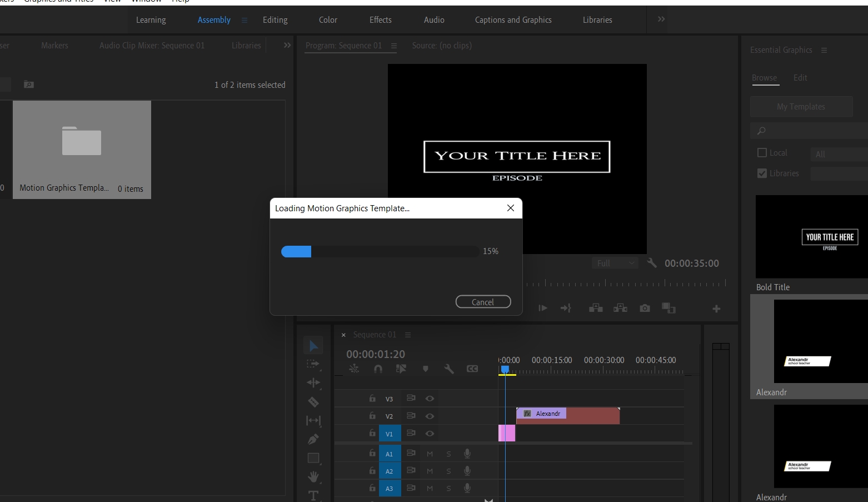Uncheck the Libraries checkbox

click(x=762, y=173)
